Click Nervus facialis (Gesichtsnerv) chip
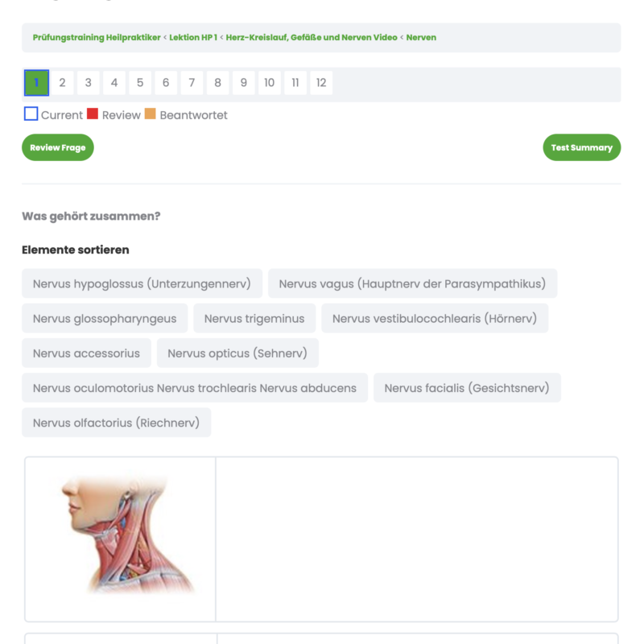 467,388
